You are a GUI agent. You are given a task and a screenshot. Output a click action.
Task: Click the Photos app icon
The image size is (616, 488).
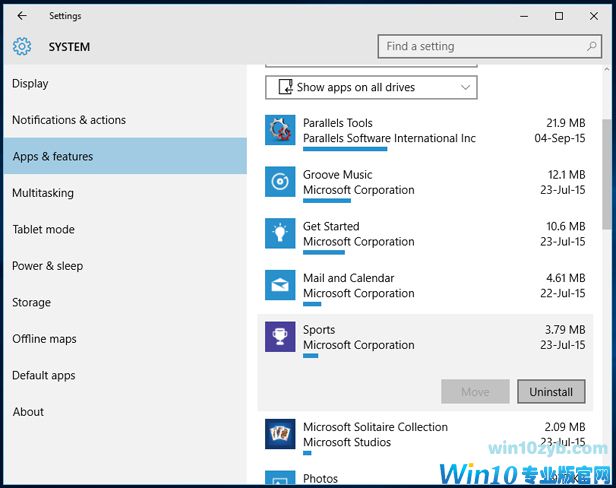pyautogui.click(x=280, y=479)
